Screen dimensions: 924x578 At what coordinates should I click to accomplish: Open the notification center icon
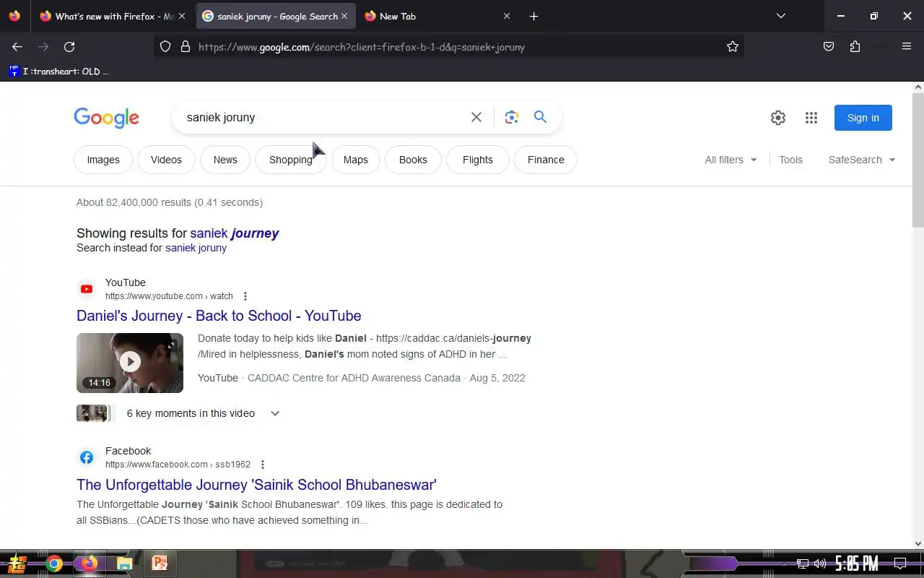pyautogui.click(x=900, y=564)
